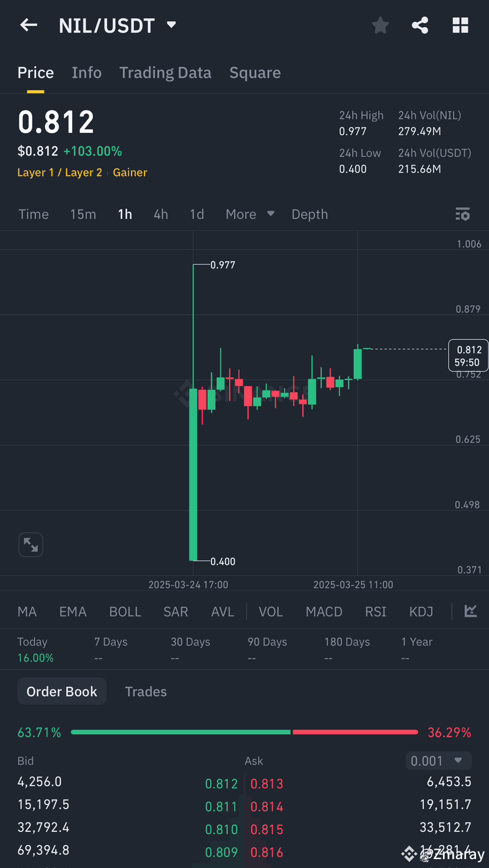The height and width of the screenshot is (868, 489).
Task: Click the line chart icon in indicator row
Action: [x=470, y=611]
